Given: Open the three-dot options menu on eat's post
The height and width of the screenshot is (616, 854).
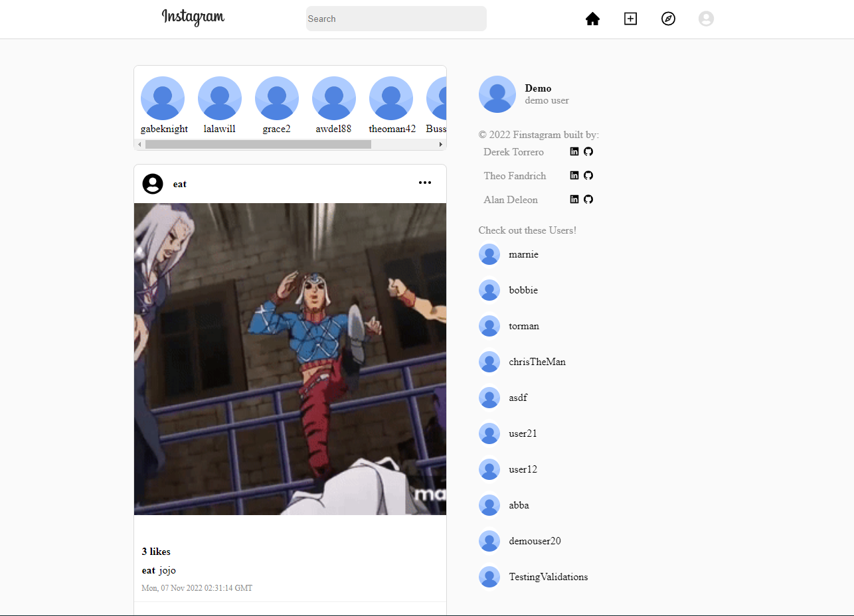Looking at the screenshot, I should (x=424, y=183).
